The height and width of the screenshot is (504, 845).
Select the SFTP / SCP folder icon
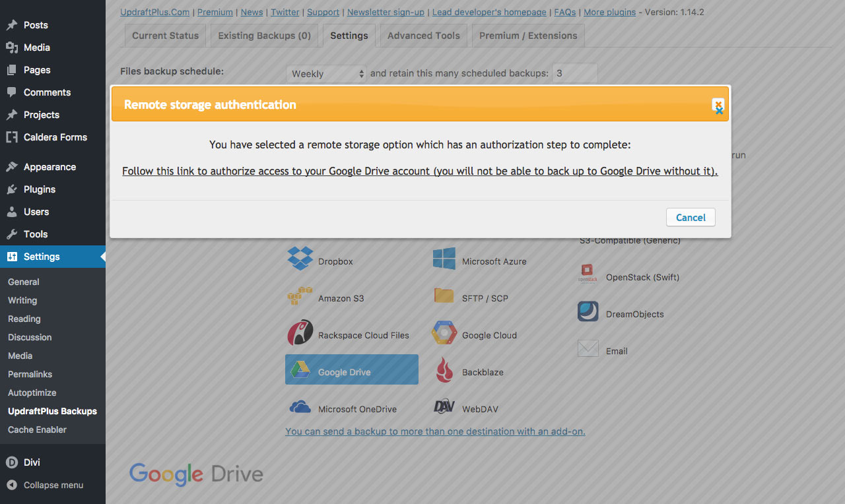(x=444, y=295)
